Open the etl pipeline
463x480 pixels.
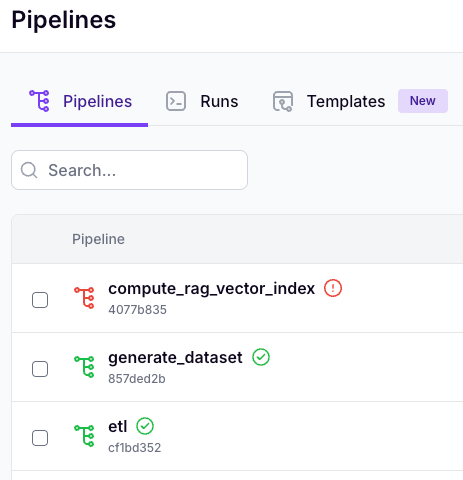coord(118,426)
